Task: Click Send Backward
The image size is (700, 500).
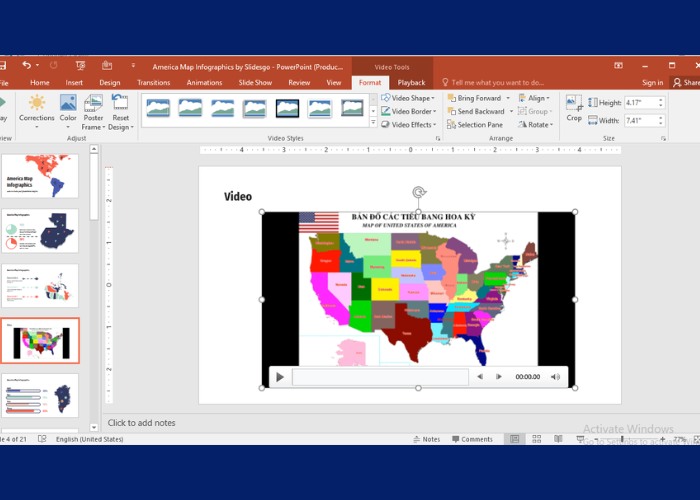Action: coord(476,112)
